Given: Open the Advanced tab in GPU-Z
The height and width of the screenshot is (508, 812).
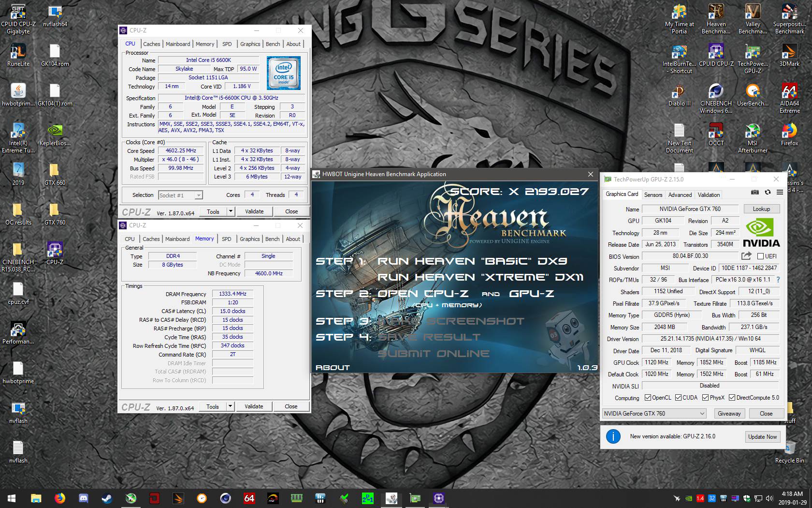Looking at the screenshot, I should tap(680, 195).
